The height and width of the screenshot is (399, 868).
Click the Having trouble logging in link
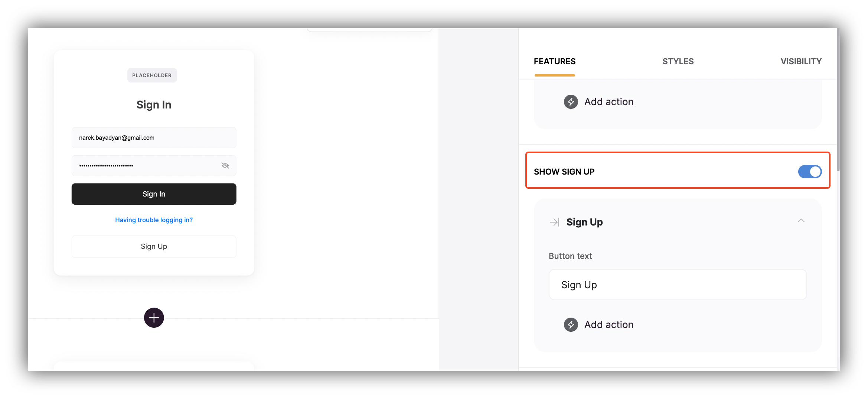coord(154,220)
